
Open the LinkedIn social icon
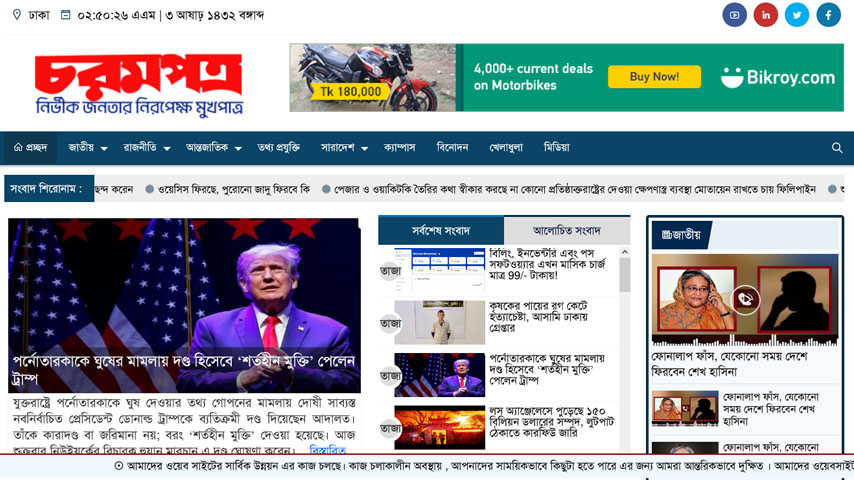coord(765,15)
